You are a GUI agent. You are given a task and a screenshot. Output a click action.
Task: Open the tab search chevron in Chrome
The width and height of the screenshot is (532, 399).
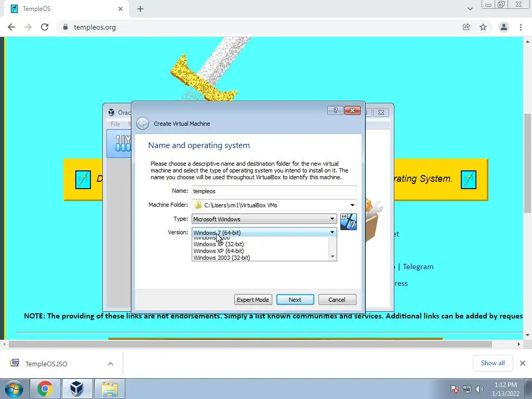pyautogui.click(x=470, y=9)
